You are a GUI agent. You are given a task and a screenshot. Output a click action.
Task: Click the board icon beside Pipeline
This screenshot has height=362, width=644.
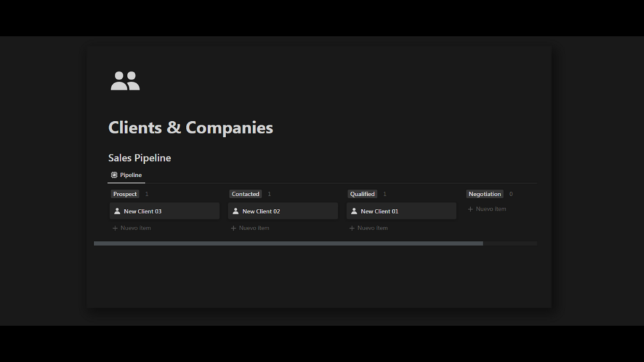114,175
